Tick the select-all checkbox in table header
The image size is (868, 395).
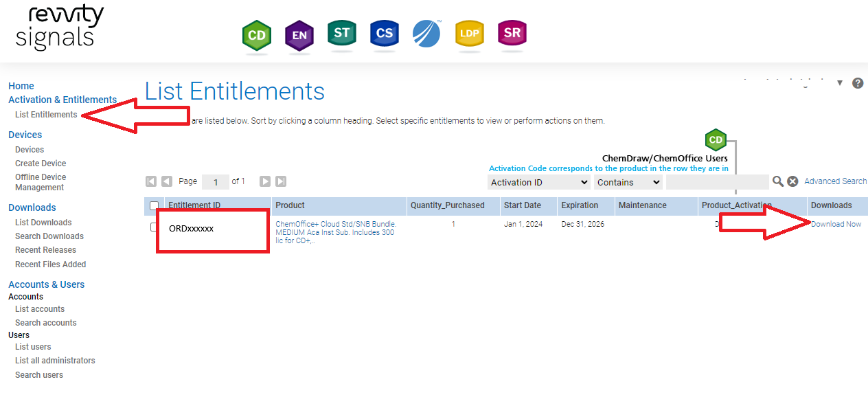[155, 205]
